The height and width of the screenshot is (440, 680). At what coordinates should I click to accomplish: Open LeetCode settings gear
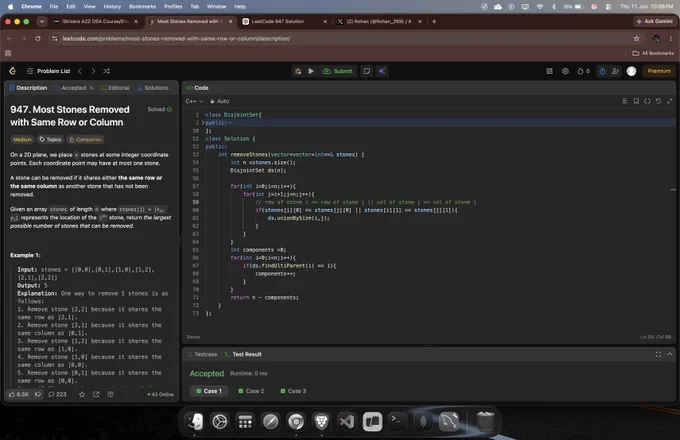click(x=566, y=71)
